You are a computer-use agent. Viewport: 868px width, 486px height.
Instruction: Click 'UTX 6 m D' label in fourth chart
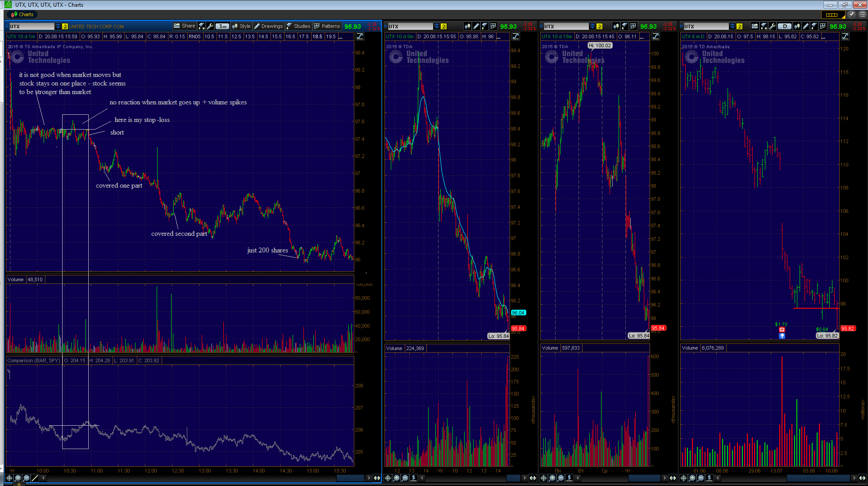(x=693, y=36)
